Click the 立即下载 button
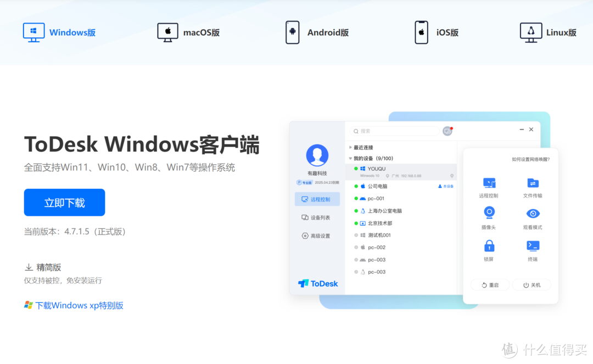 point(64,203)
